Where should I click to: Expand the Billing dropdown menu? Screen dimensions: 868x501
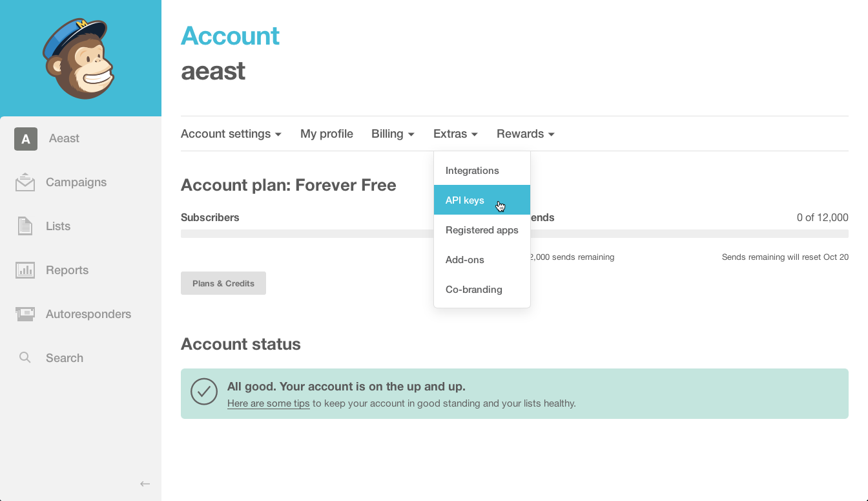(393, 134)
